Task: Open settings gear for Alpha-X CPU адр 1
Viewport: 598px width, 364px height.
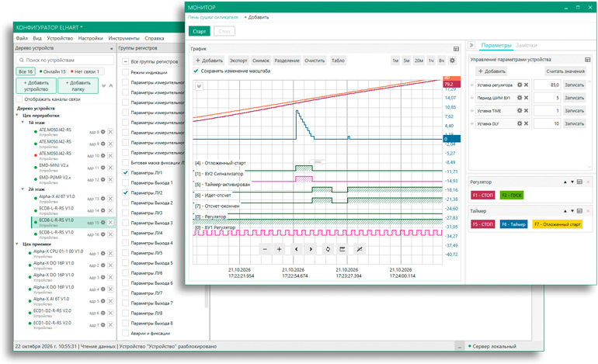Action: coord(103,254)
